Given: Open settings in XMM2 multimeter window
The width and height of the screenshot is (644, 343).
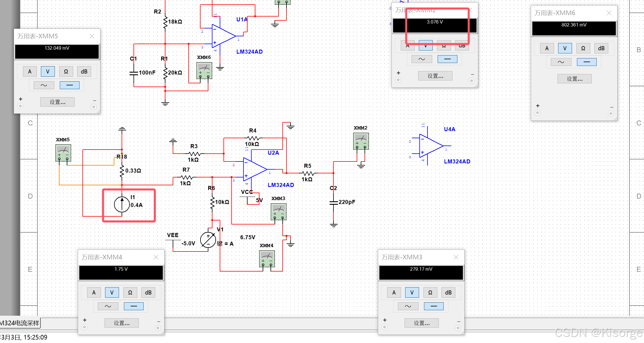Looking at the screenshot, I should (x=435, y=76).
